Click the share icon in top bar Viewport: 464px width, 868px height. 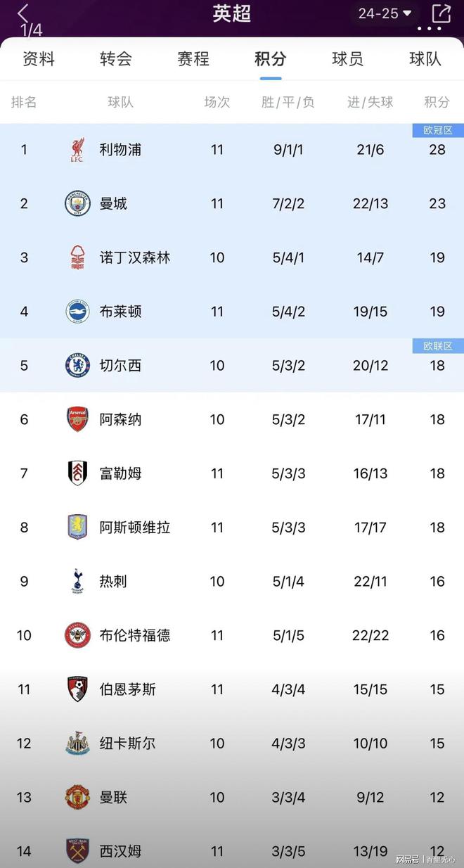coord(442,13)
